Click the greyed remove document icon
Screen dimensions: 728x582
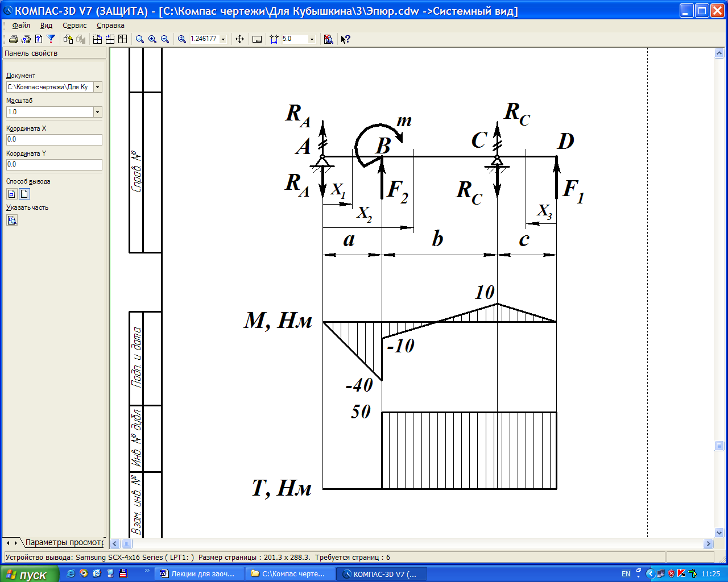81,39
